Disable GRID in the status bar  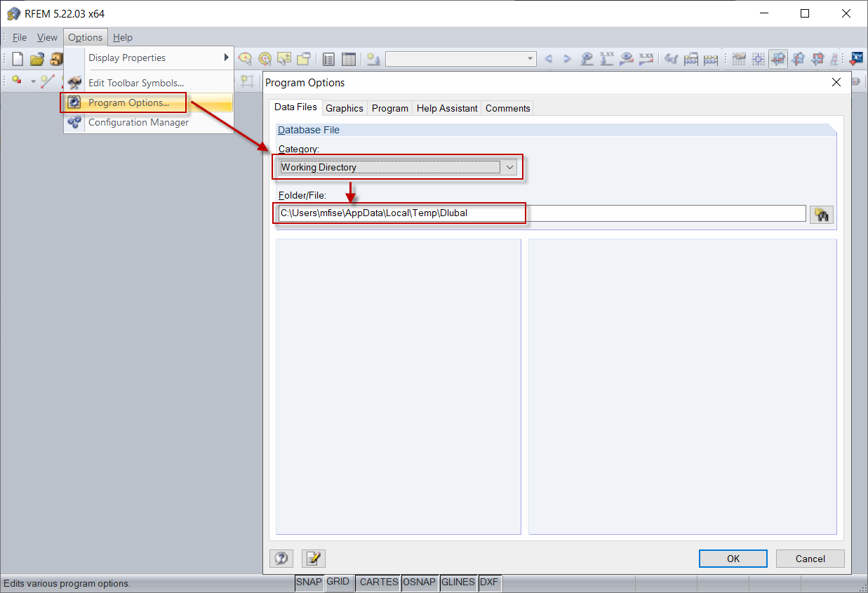pos(338,582)
